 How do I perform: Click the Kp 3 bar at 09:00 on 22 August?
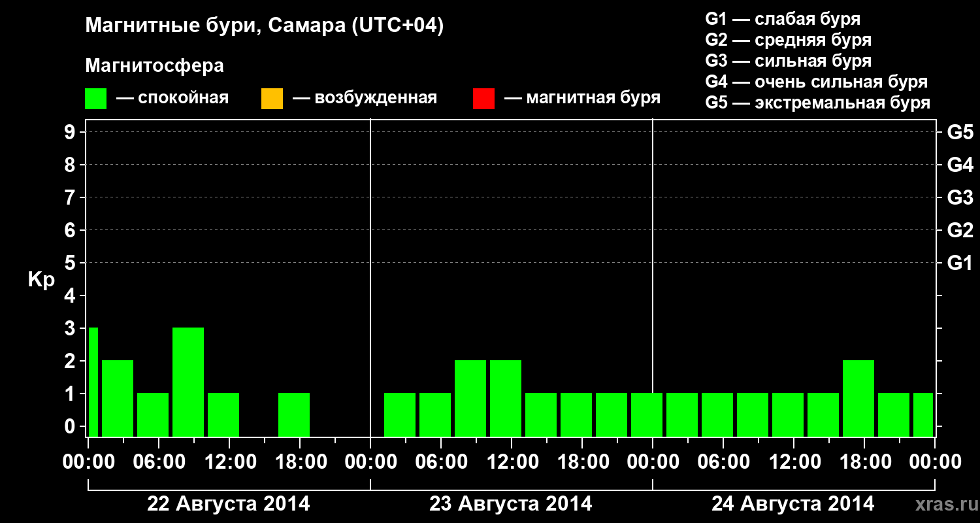pyautogui.click(x=188, y=382)
